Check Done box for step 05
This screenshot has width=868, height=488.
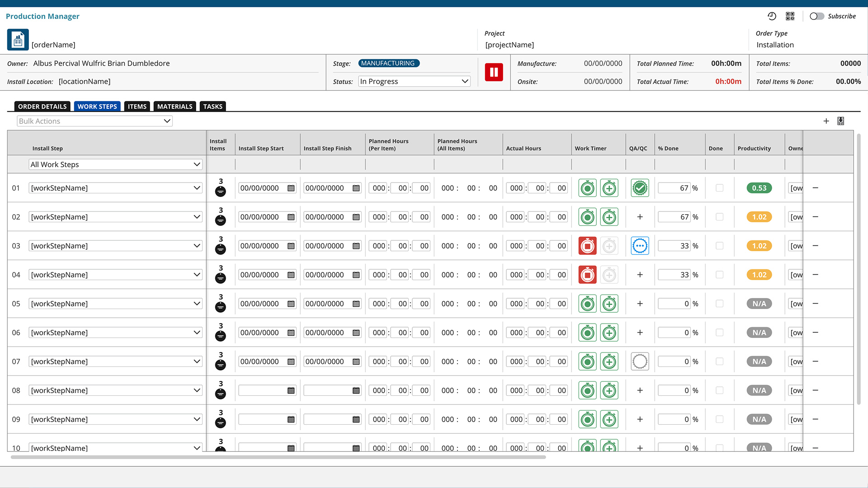(x=719, y=304)
